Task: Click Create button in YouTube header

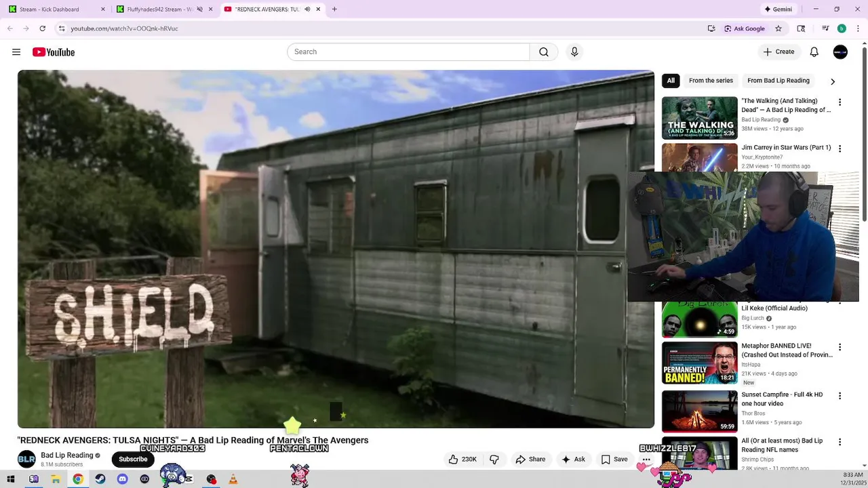Action: pos(778,52)
